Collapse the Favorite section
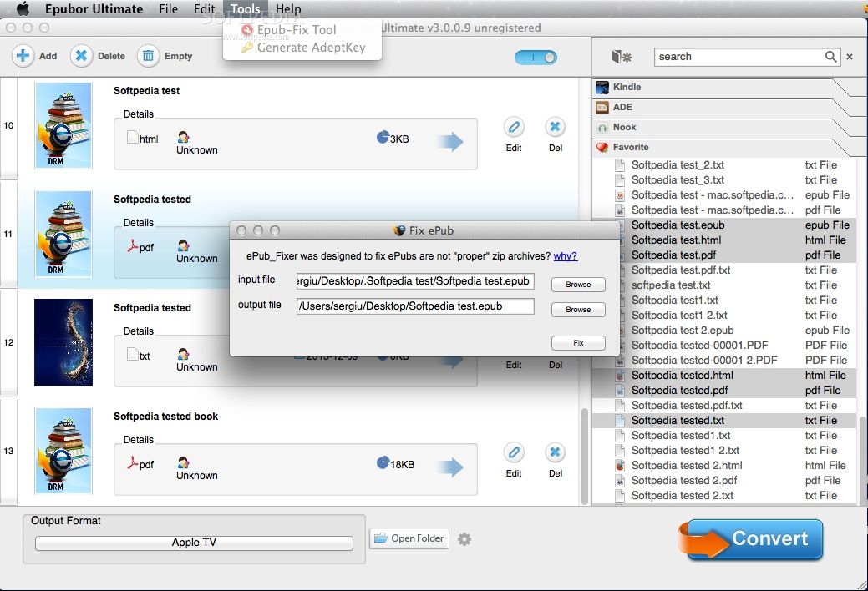Viewport: 868px width, 591px height. pos(724,147)
